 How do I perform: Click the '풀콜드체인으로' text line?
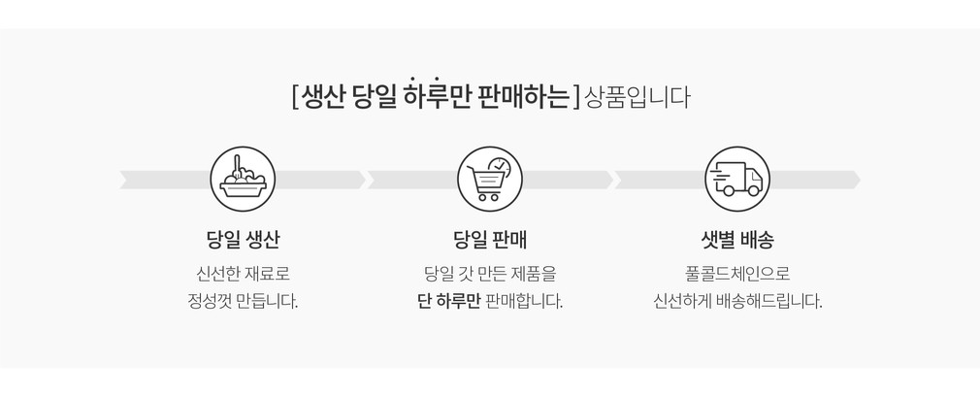[737, 274]
